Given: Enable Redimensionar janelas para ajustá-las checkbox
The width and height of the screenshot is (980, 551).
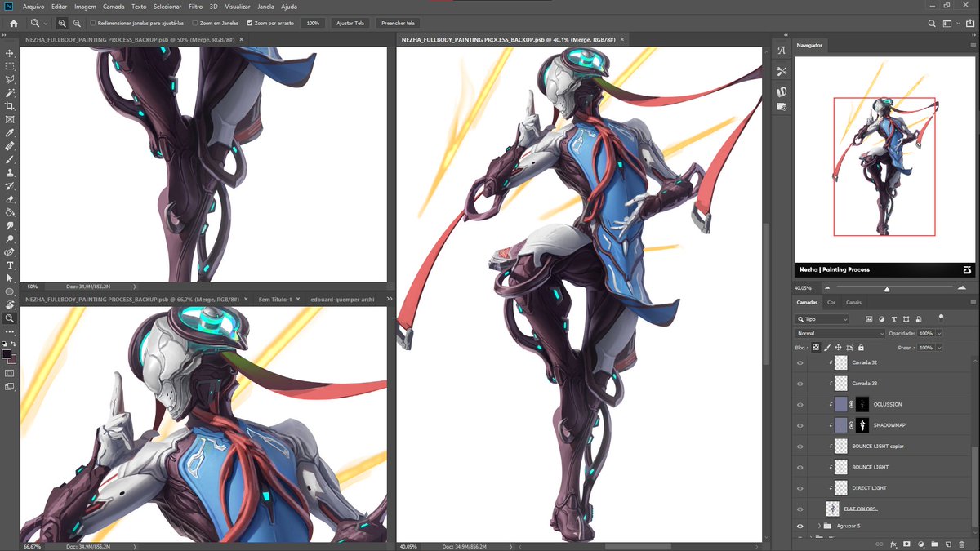Looking at the screenshot, I should point(93,24).
